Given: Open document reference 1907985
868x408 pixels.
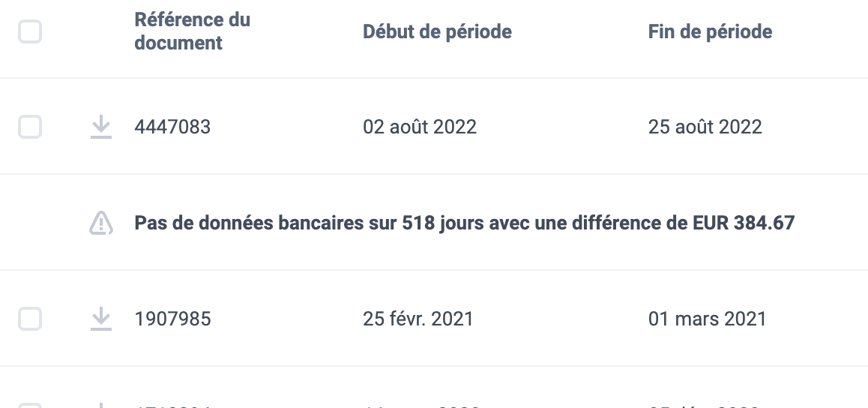Looking at the screenshot, I should [x=172, y=319].
